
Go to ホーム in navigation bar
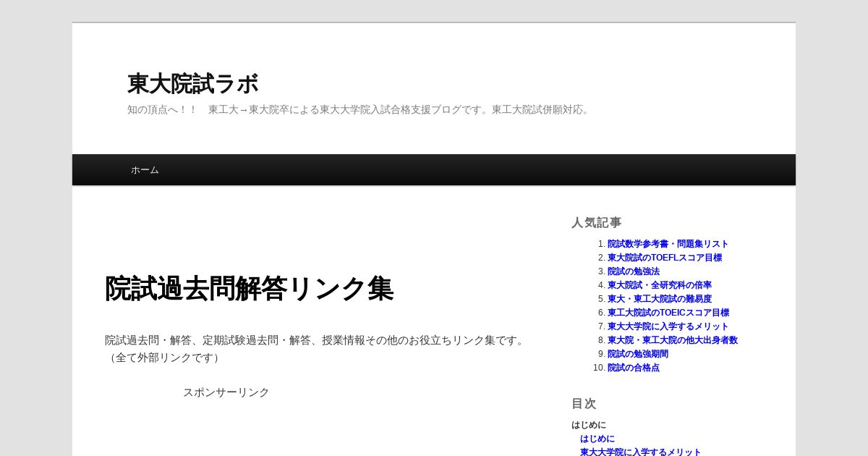point(145,170)
